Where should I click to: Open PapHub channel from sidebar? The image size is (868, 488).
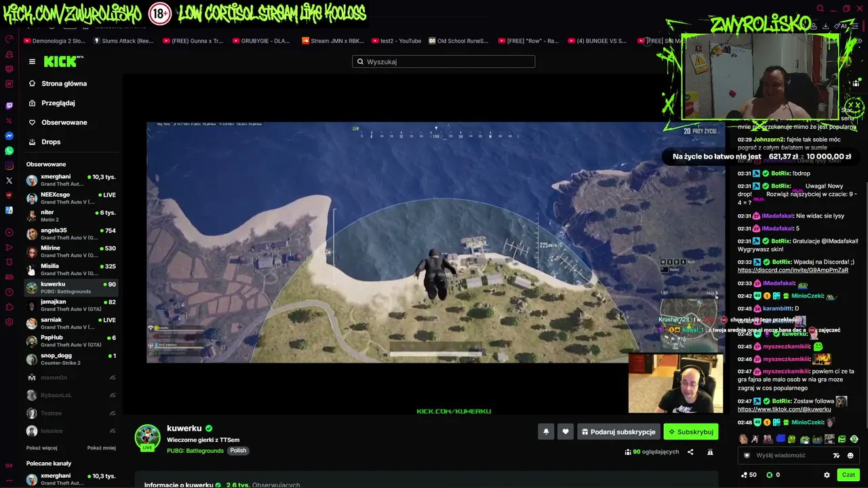pyautogui.click(x=71, y=341)
